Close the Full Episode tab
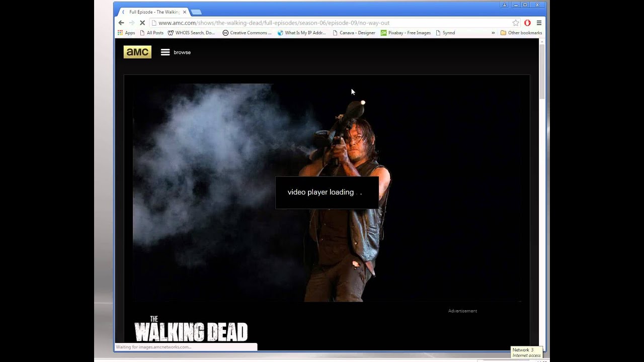644x362 pixels. click(x=185, y=12)
